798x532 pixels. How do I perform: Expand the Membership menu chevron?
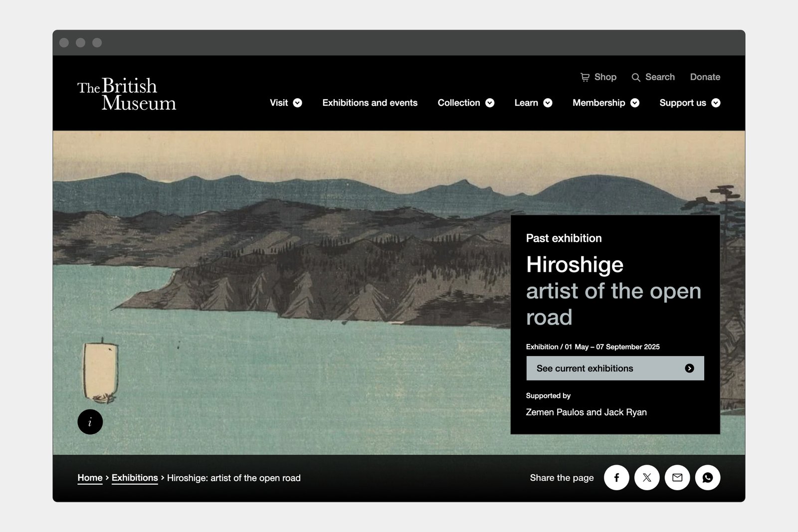pos(635,103)
